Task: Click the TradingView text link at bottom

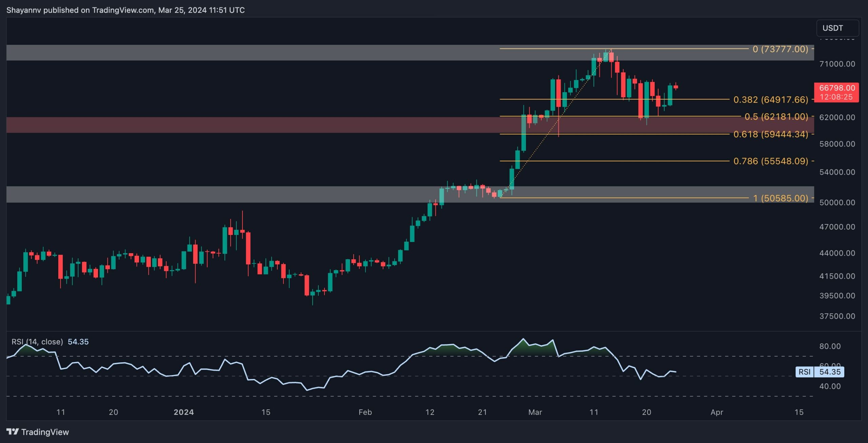Action: click(45, 432)
